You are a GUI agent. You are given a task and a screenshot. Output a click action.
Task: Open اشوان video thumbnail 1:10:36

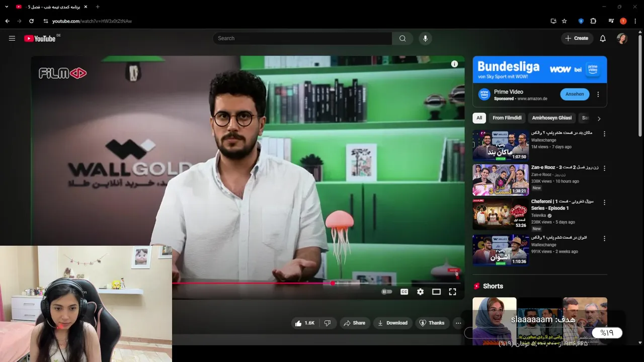coord(500,250)
